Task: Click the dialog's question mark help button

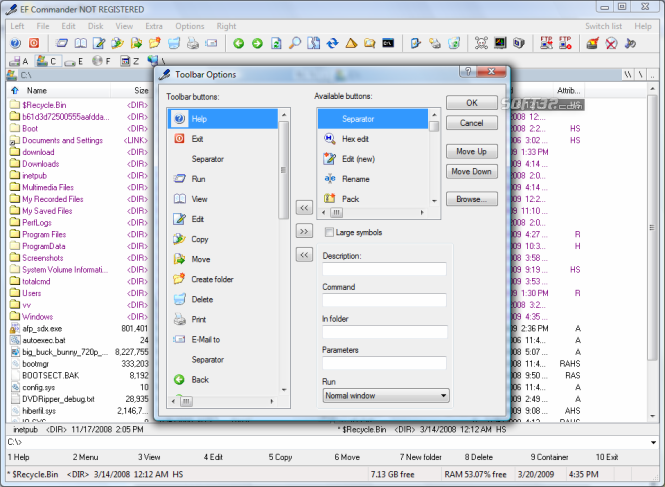Action: 468,71
